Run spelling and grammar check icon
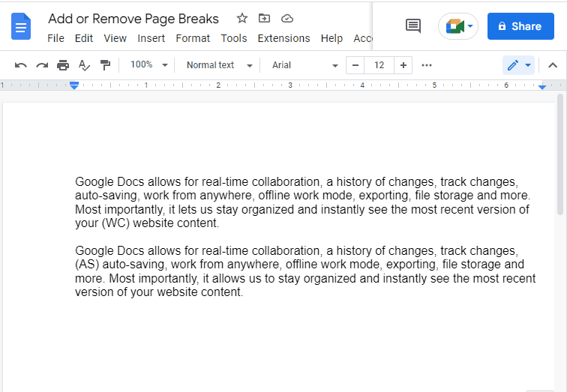The width and height of the screenshot is (567, 392). [x=84, y=65]
